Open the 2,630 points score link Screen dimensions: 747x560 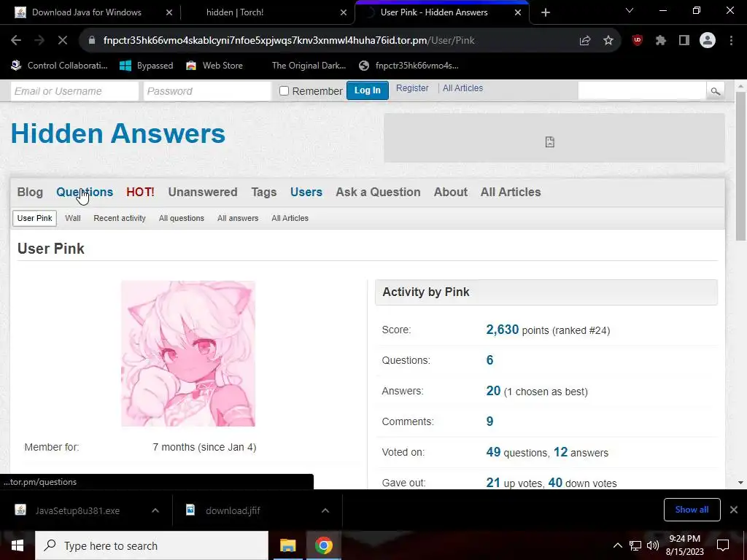pyautogui.click(x=502, y=330)
